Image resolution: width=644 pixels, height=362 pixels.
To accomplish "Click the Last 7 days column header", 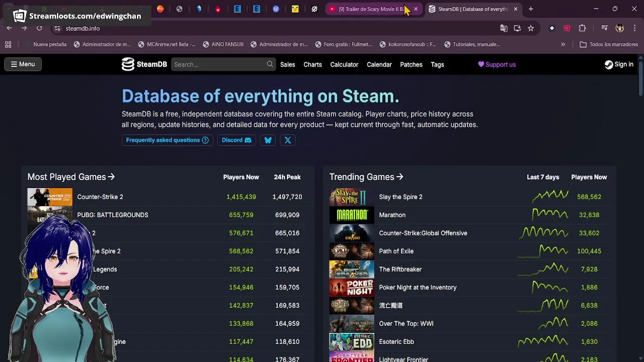I will pyautogui.click(x=543, y=177).
